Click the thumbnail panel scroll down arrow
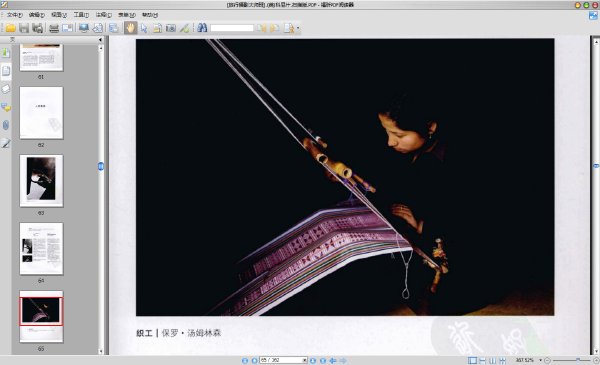The width and height of the screenshot is (600, 365). point(101,351)
